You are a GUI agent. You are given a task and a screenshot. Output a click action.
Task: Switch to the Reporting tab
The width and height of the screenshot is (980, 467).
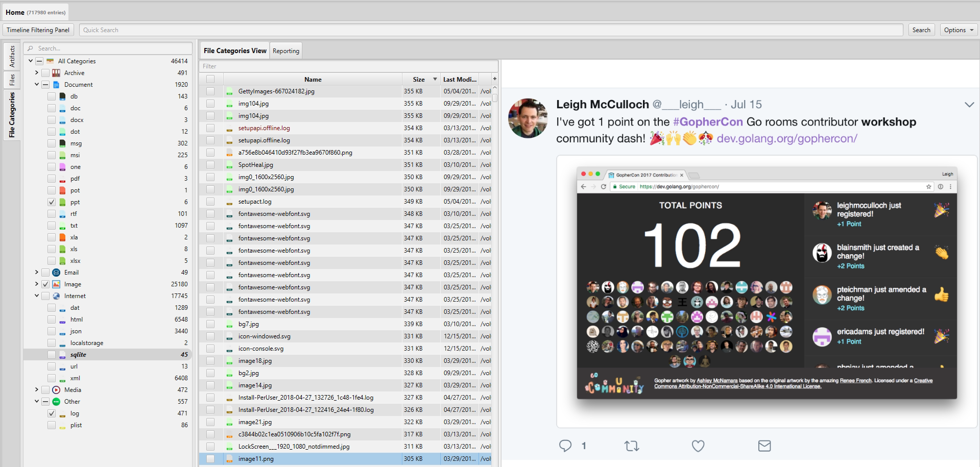285,51
